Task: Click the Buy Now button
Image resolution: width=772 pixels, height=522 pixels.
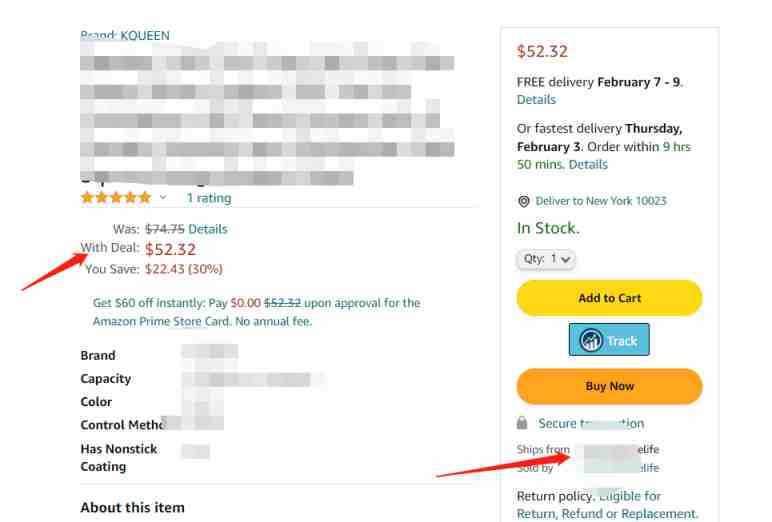Action: [609, 386]
